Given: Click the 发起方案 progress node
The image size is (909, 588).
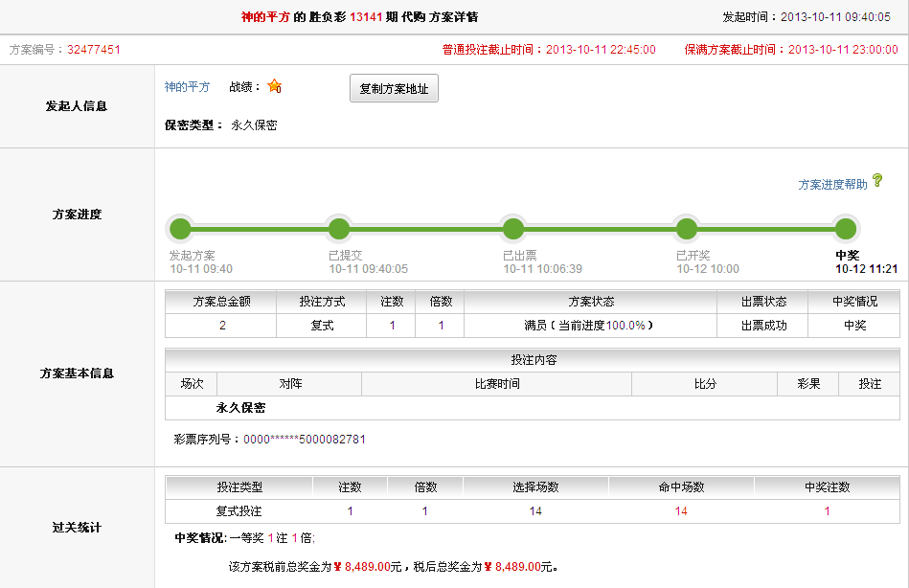Looking at the screenshot, I should pyautogui.click(x=180, y=229).
